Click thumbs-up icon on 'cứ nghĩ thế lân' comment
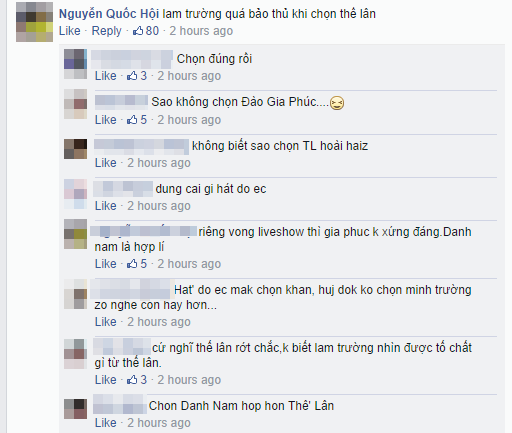The height and width of the screenshot is (433, 512). coord(132,380)
